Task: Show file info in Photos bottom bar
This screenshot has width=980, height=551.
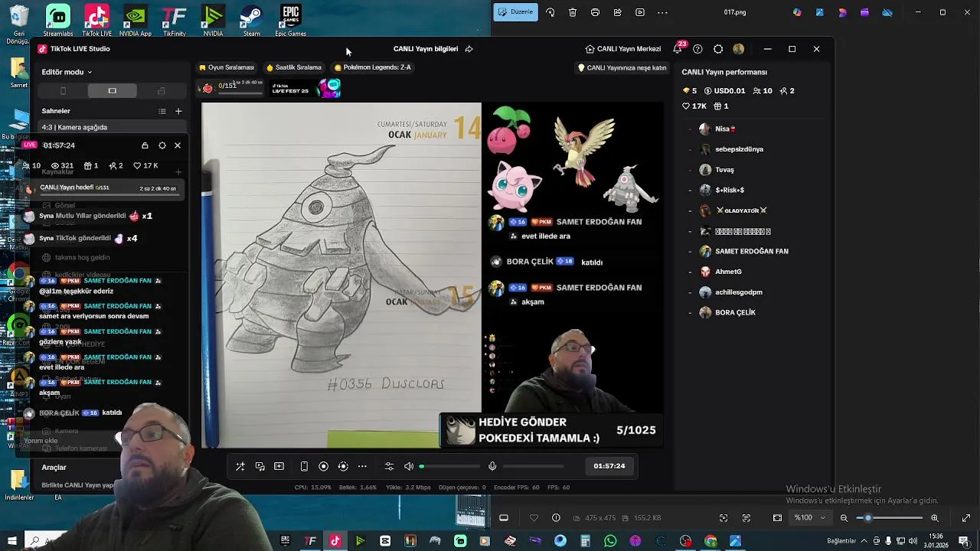Action: click(556, 518)
